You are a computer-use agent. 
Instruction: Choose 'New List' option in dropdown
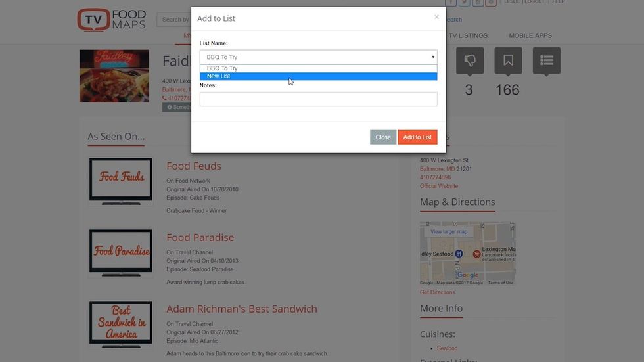[318, 76]
